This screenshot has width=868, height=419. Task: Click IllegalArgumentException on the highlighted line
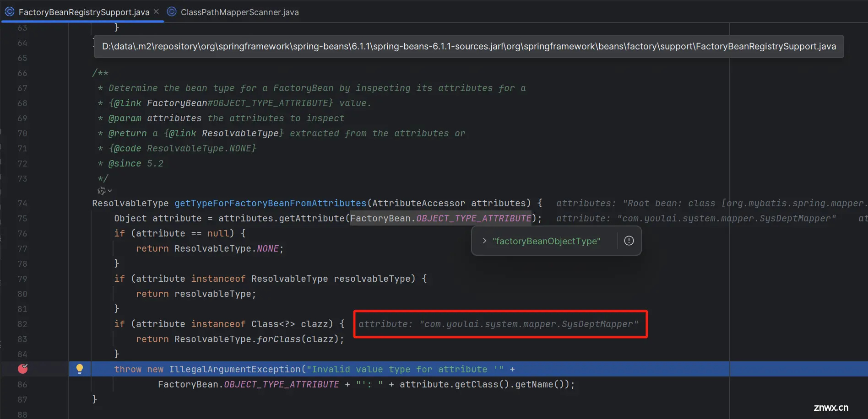point(235,369)
